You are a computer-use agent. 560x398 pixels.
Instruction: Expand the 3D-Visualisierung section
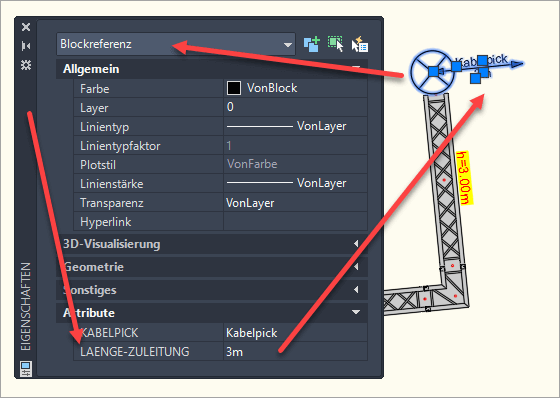pyautogui.click(x=356, y=244)
